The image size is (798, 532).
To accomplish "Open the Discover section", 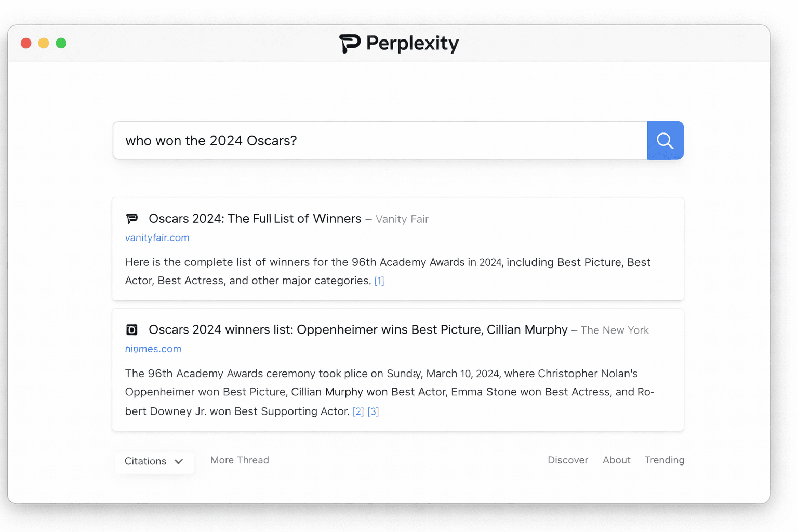I will click(x=568, y=460).
